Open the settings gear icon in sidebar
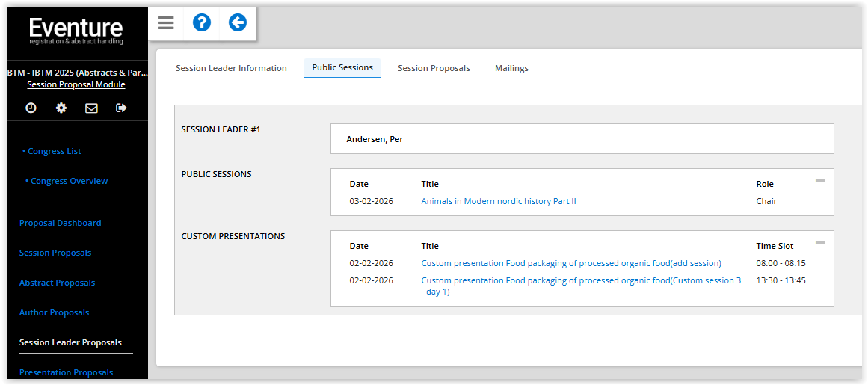This screenshot has width=868, height=385. [61, 108]
